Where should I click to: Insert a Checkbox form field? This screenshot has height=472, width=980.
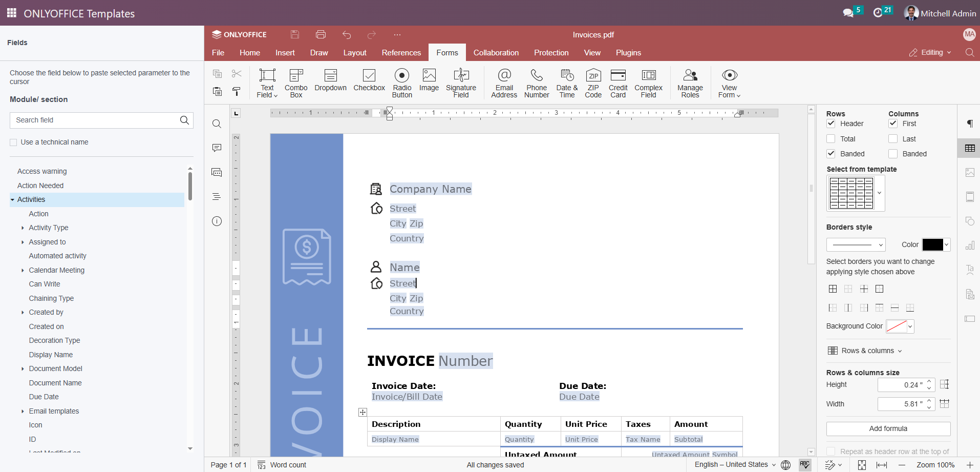pos(369,80)
